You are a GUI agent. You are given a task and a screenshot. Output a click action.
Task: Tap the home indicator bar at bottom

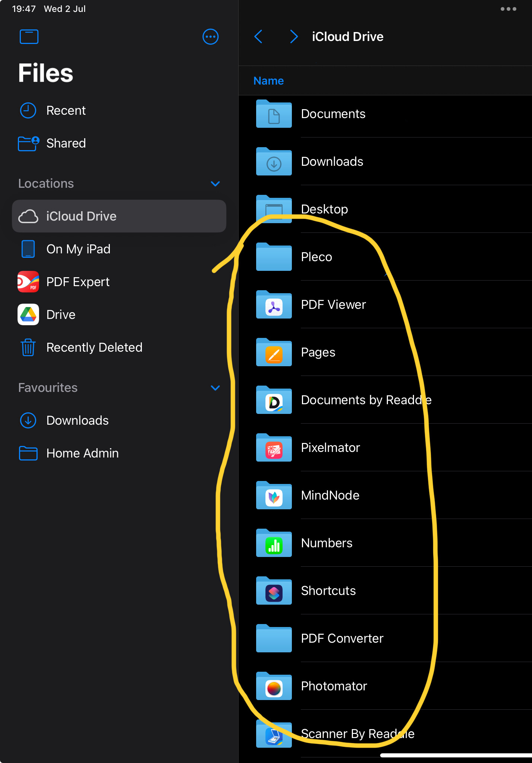[x=456, y=756]
